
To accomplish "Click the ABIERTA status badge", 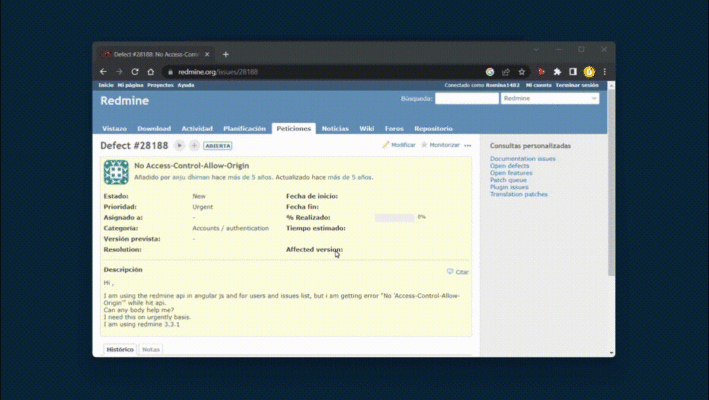I will click(217, 146).
